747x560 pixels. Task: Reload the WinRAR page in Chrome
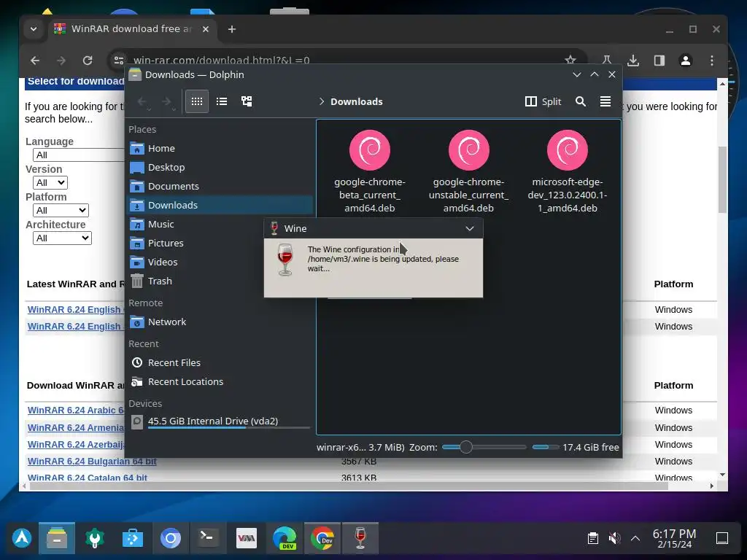click(x=88, y=61)
